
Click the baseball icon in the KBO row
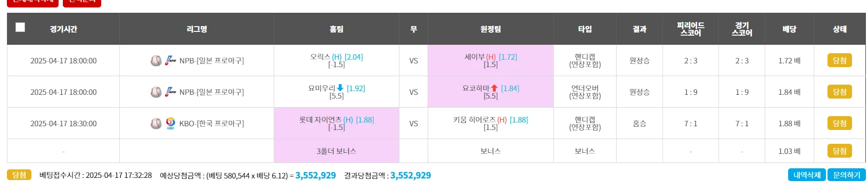click(155, 124)
